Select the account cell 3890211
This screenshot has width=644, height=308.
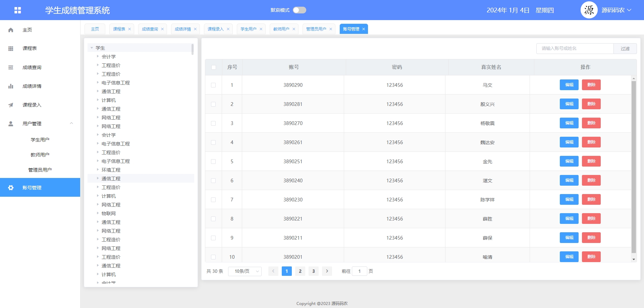[293, 238]
